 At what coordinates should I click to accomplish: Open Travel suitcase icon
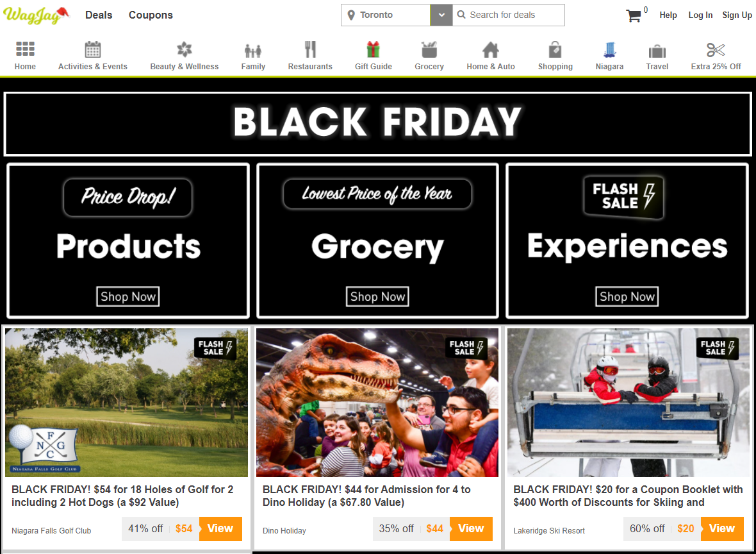click(657, 51)
